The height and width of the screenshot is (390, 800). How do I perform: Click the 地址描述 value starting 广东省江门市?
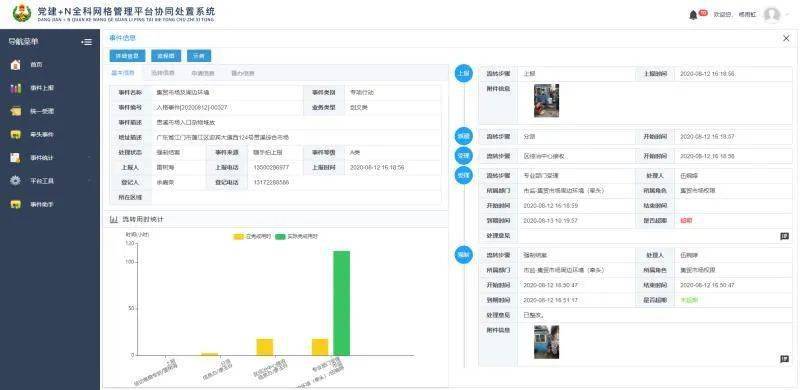(x=222, y=138)
